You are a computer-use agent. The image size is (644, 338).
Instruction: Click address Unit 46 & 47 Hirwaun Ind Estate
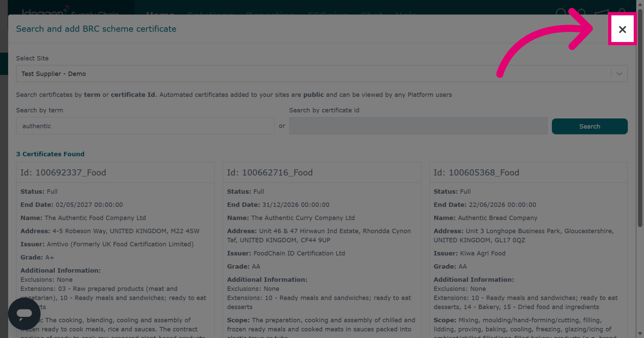pos(319,236)
